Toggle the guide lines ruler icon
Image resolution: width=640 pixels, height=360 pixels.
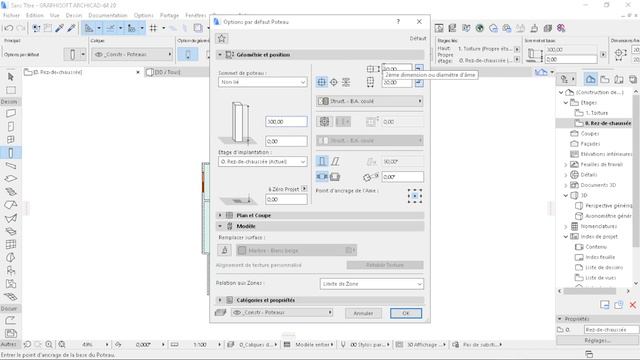pyautogui.click(x=89, y=28)
